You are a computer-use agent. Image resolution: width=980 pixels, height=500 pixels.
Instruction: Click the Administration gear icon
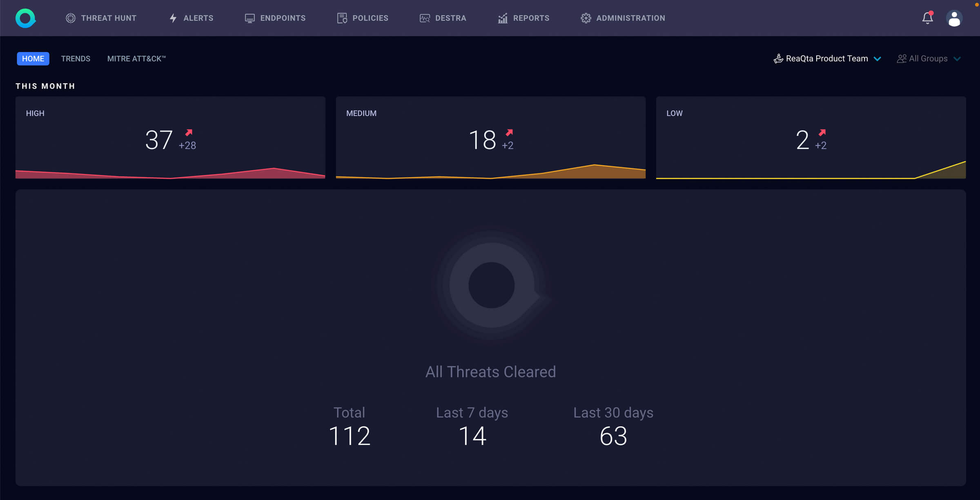point(586,18)
